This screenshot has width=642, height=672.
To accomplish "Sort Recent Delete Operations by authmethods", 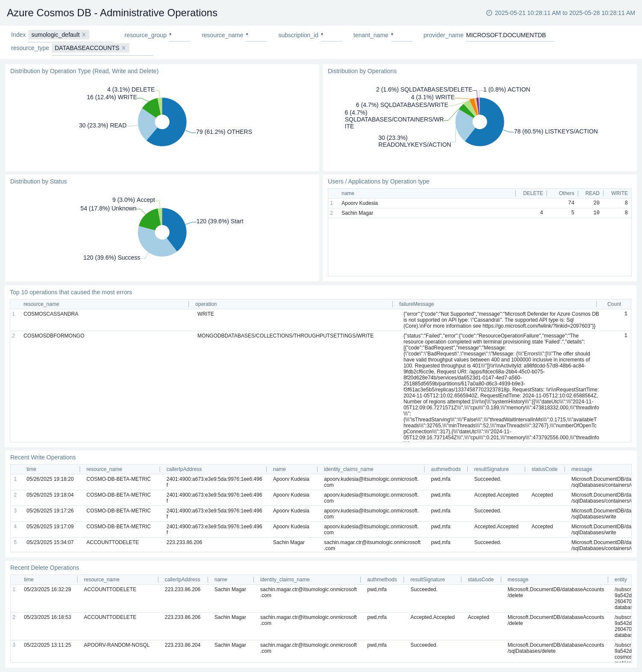I will 382,580.
